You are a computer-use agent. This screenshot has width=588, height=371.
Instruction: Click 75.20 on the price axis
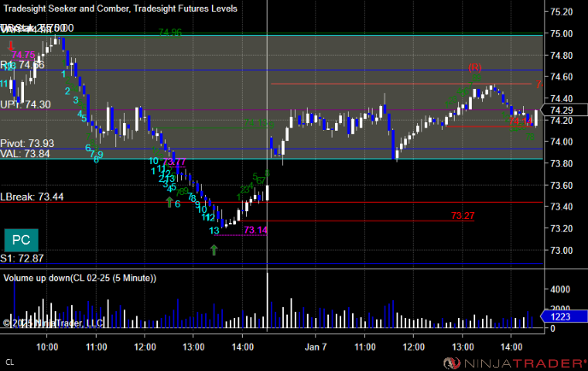coord(562,12)
